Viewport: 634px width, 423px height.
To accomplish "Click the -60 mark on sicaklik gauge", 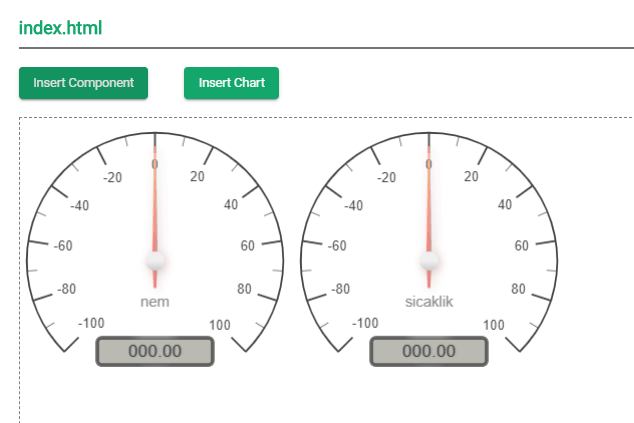I will 337,245.
